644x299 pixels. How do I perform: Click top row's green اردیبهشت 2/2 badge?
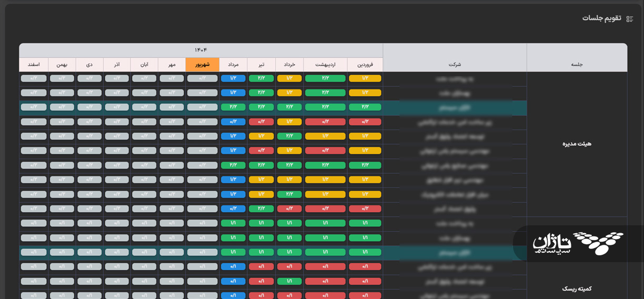(325, 78)
